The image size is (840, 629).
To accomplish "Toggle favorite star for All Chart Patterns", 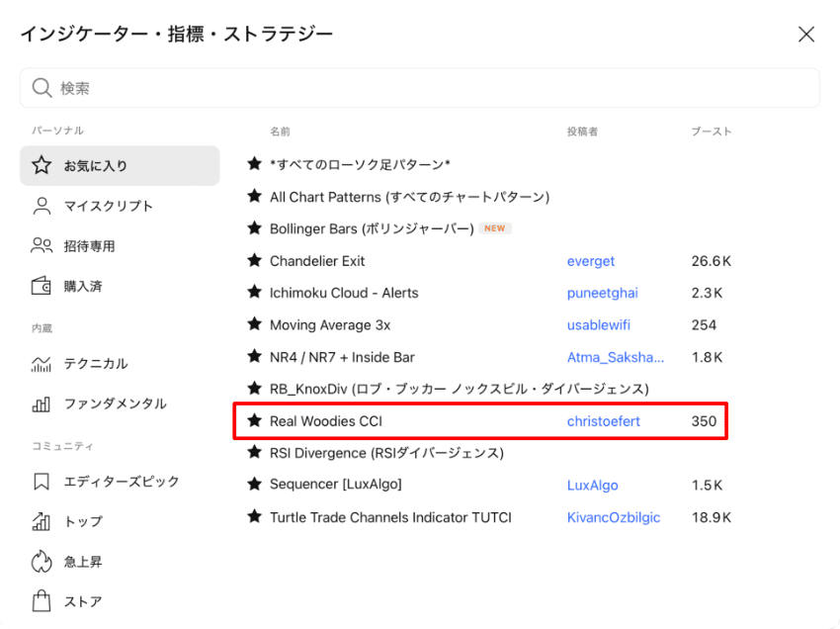I will coord(254,196).
